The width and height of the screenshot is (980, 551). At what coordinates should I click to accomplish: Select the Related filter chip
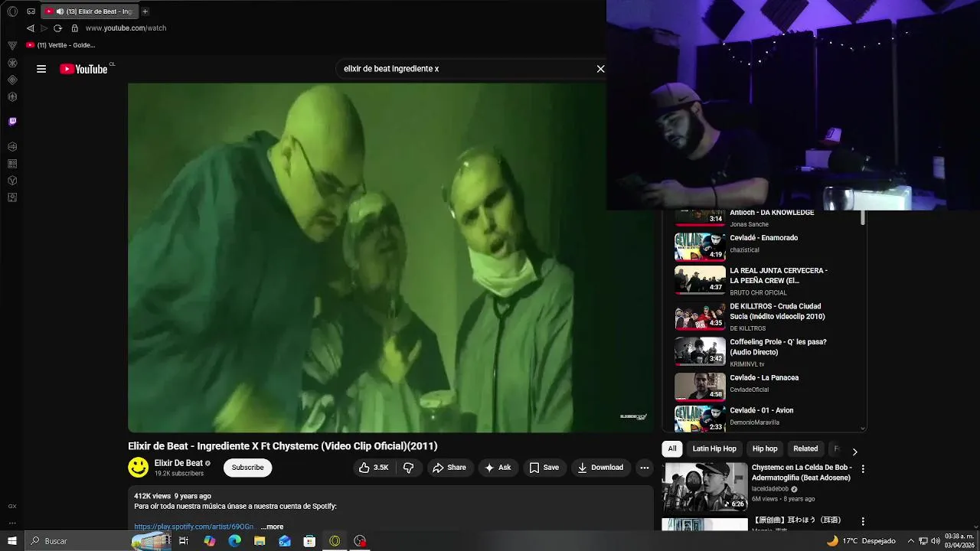coord(805,448)
